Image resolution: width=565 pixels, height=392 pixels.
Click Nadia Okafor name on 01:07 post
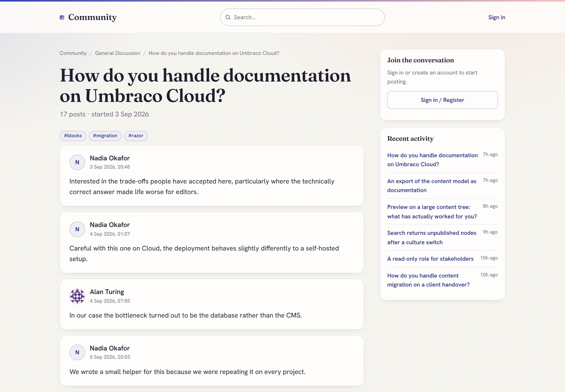pyautogui.click(x=110, y=225)
